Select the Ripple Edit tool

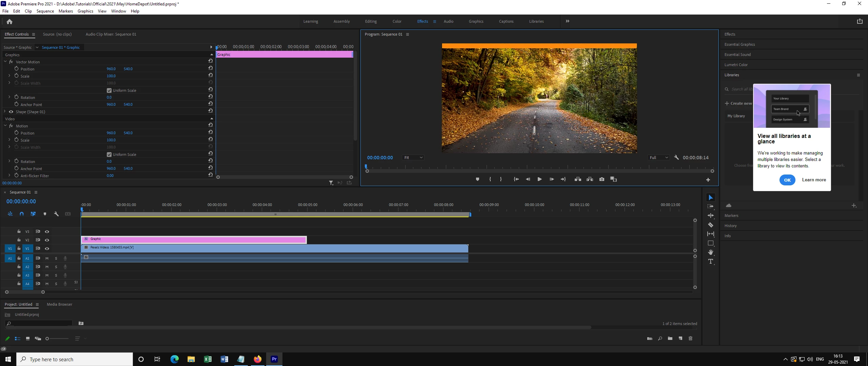tap(711, 216)
